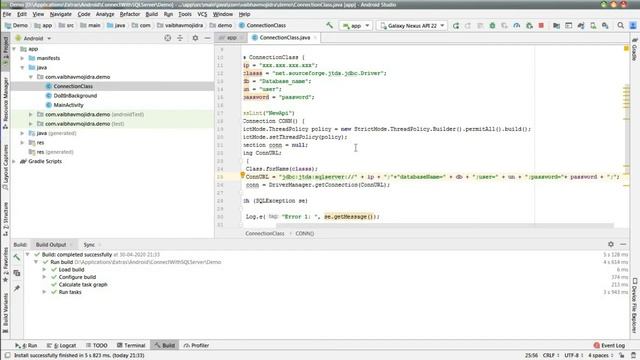Click the restore layout icon in Build sidebar
Image resolution: width=640 pixels, height=360 pixels.
(x=17, y=273)
